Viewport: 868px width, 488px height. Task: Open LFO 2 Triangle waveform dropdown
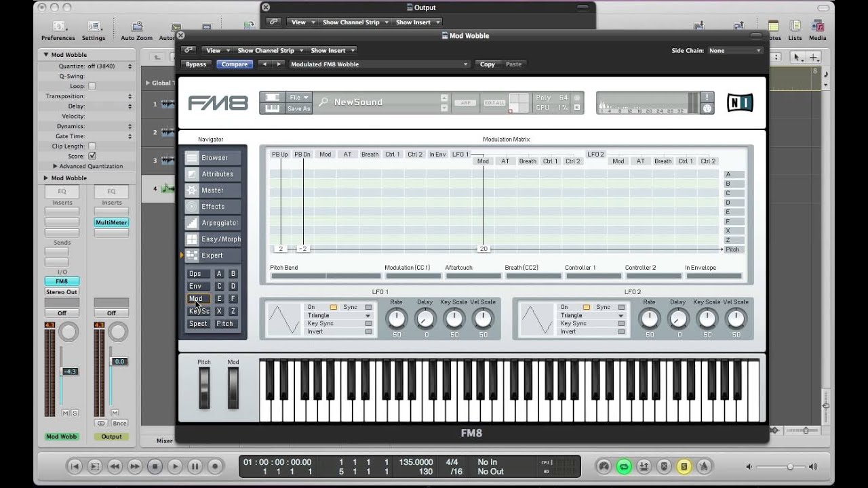592,315
